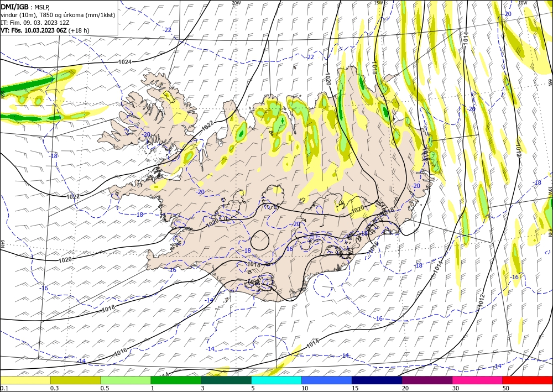
Task: Select the pink 30–50 legend swatch
Action: 478,380
